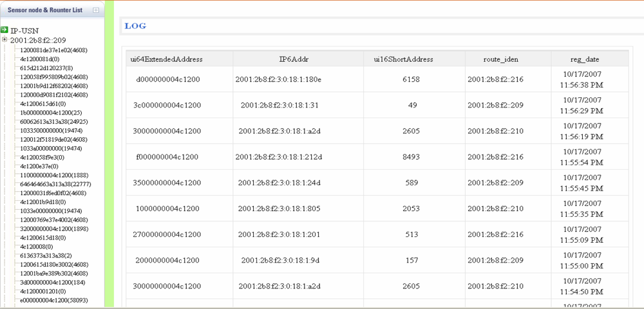Click IPv6 address 2001:2b8:f2:3:0:18:1:24d
644x309 pixels.
click(278, 183)
